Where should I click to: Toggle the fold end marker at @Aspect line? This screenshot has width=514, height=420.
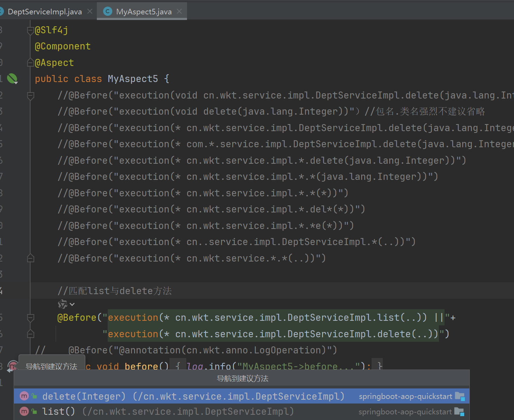[31, 63]
